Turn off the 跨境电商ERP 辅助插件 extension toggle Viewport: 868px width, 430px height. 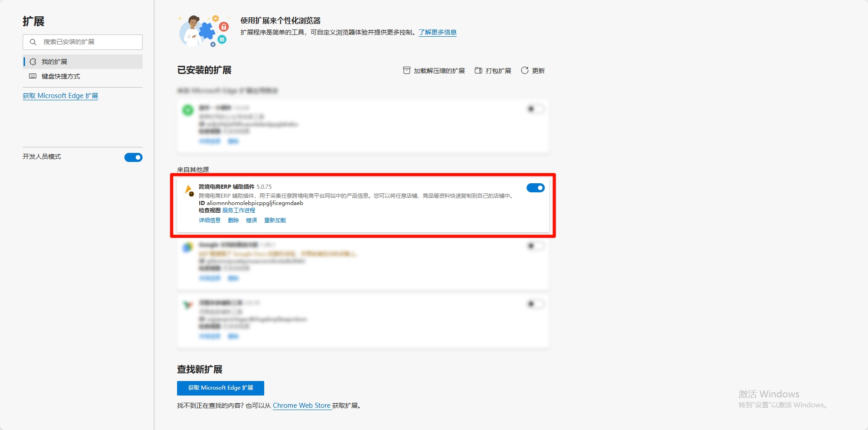535,188
